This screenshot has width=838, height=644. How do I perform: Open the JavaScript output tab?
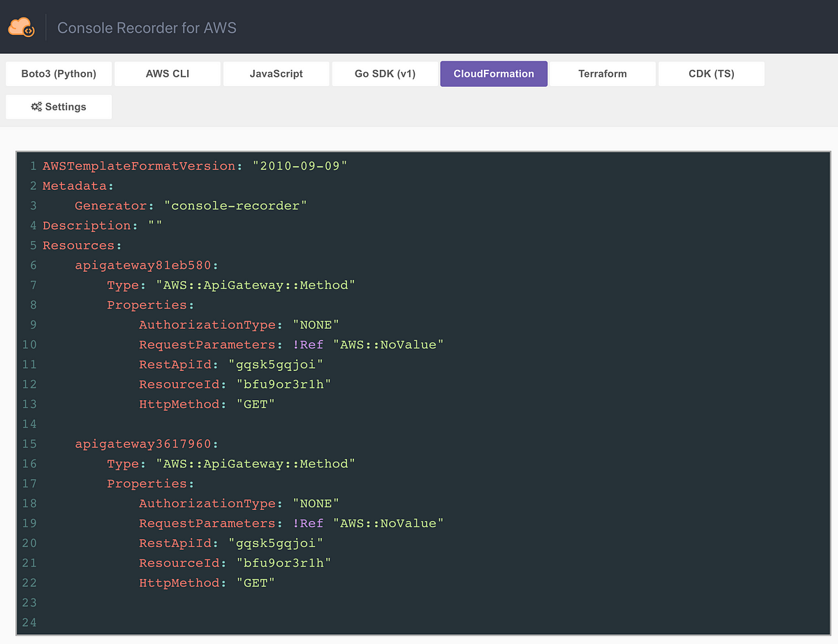tap(277, 73)
